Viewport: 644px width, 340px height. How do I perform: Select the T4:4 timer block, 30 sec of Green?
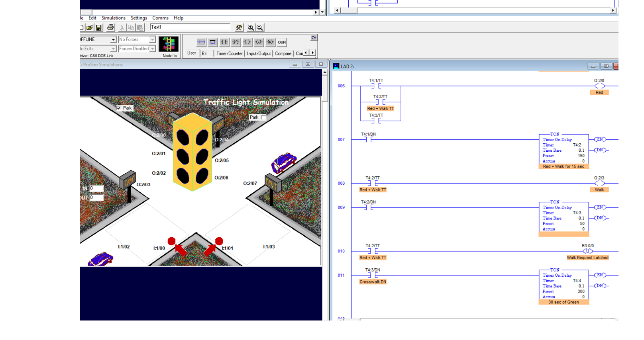pyautogui.click(x=563, y=284)
